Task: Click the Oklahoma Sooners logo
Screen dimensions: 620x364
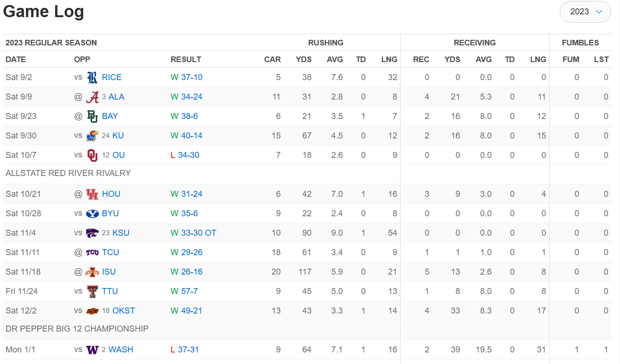Action: click(92, 155)
